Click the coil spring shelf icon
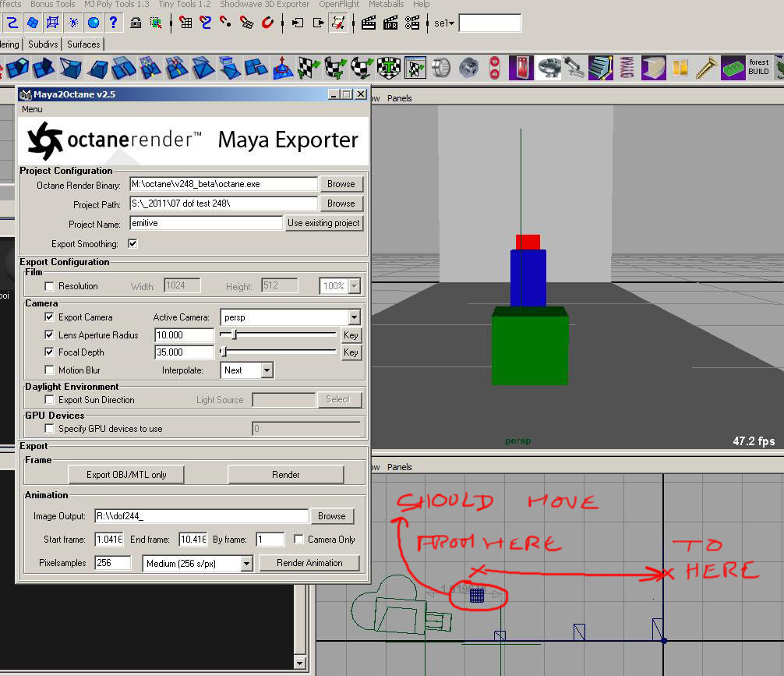 click(x=627, y=68)
